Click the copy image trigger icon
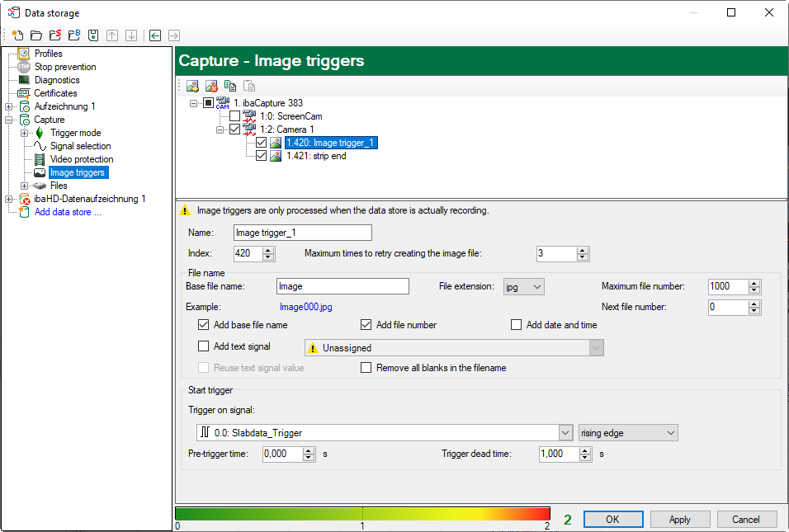 (x=230, y=86)
